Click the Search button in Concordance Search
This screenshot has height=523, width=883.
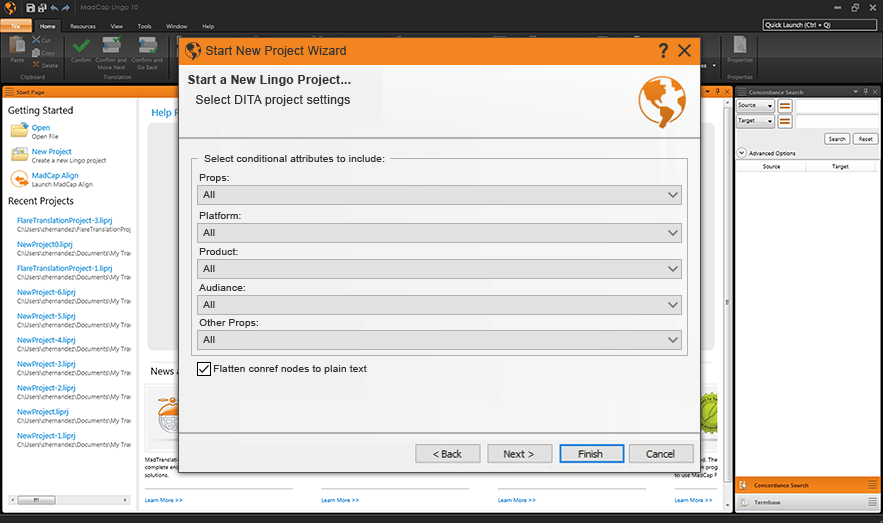click(x=837, y=139)
